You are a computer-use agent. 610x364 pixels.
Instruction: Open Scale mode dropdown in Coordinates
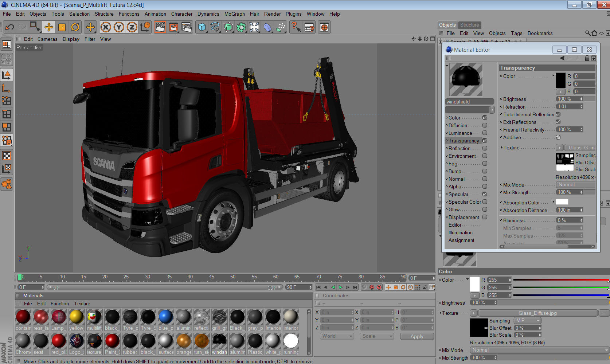click(x=377, y=336)
